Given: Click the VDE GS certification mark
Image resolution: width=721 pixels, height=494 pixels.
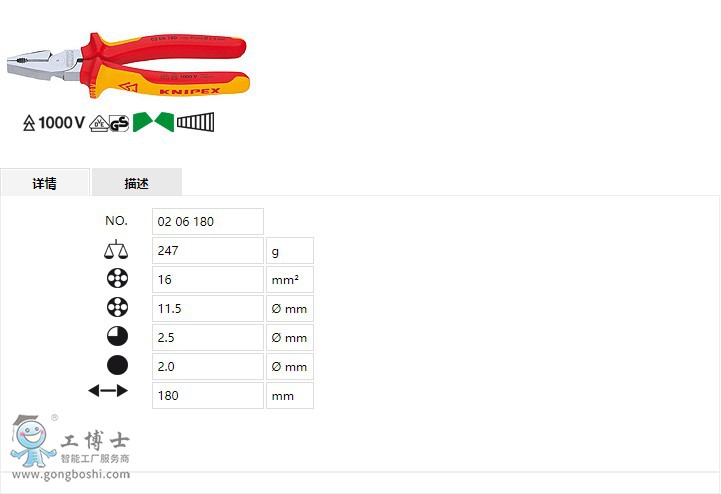Looking at the screenshot, I should coord(109,123).
